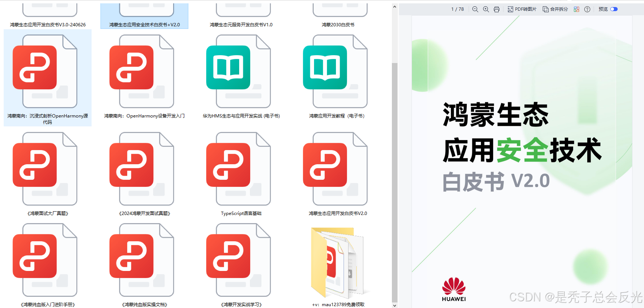
Task: Open the colorful grid apps icon
Action: click(x=576, y=9)
